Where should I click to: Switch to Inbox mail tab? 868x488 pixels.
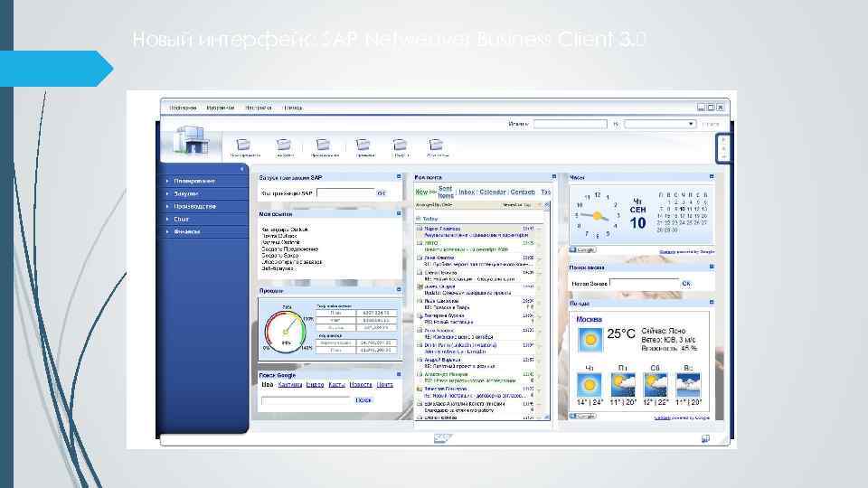[x=467, y=192]
